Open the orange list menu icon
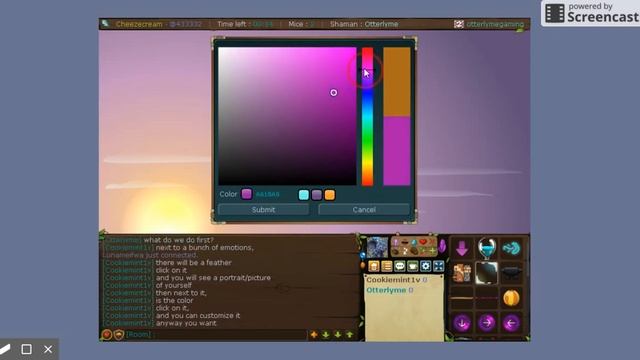The width and height of the screenshot is (640, 360). 387,267
